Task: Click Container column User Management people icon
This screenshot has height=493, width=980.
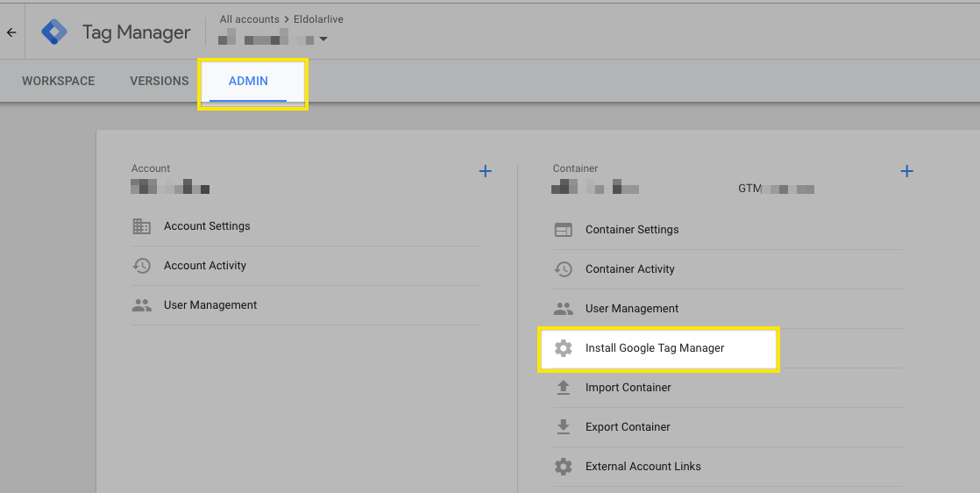Action: (563, 309)
